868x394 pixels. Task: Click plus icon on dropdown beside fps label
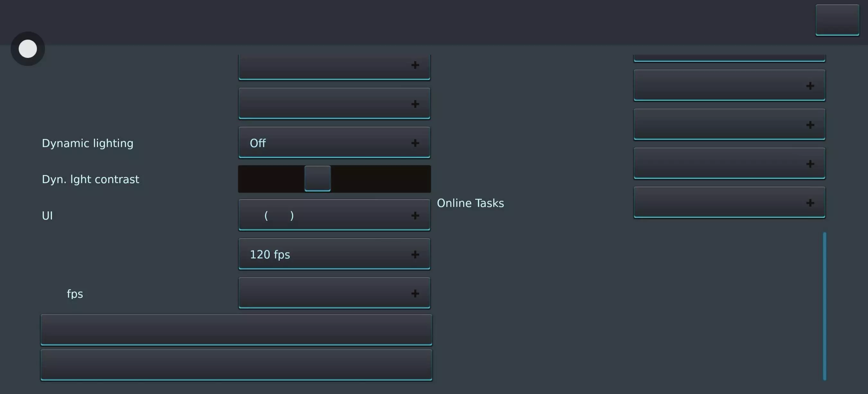415,293
